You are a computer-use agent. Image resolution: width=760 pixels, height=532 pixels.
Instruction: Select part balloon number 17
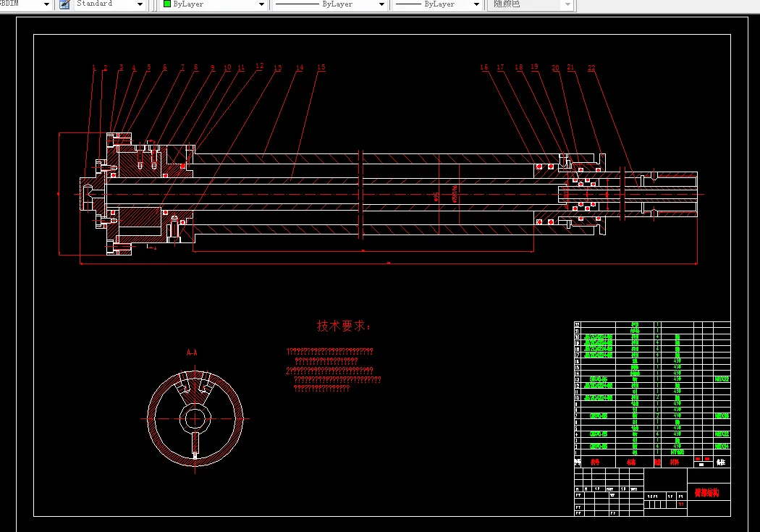tap(500, 67)
